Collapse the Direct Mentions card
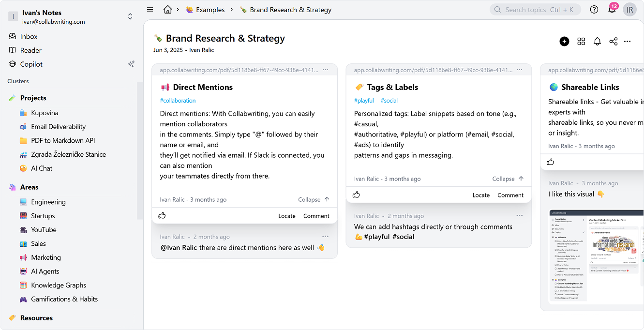 click(314, 199)
